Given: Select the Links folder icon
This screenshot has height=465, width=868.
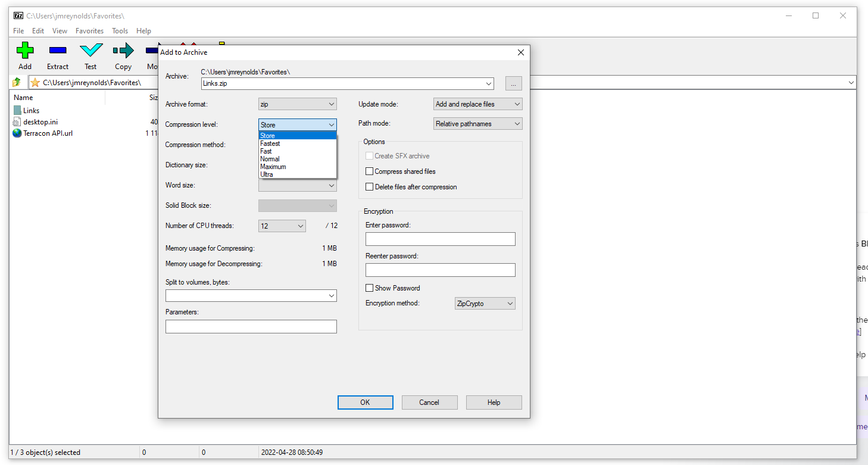Looking at the screenshot, I should [x=15, y=110].
